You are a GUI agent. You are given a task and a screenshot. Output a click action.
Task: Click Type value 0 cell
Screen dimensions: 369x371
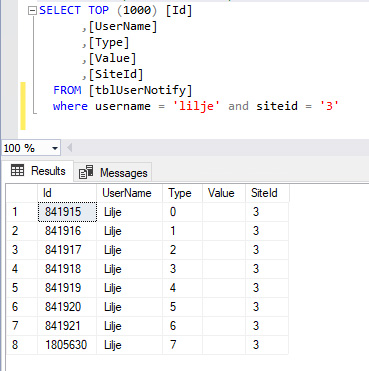point(182,212)
